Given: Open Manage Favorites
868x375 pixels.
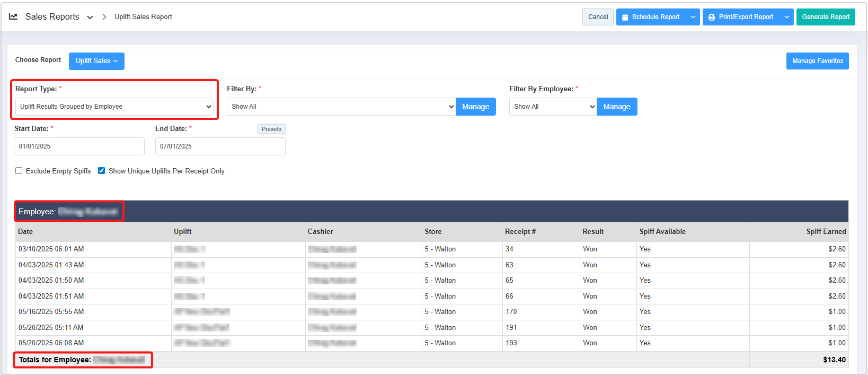Looking at the screenshot, I should (817, 61).
